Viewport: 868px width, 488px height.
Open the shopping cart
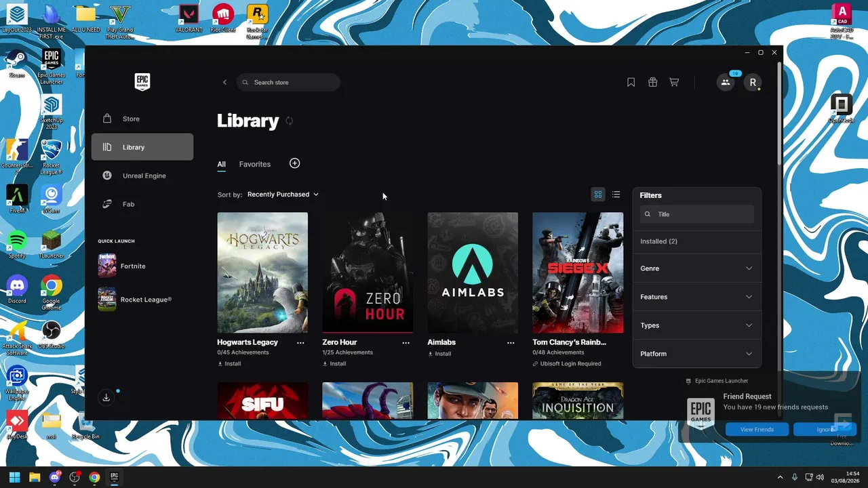coord(674,83)
